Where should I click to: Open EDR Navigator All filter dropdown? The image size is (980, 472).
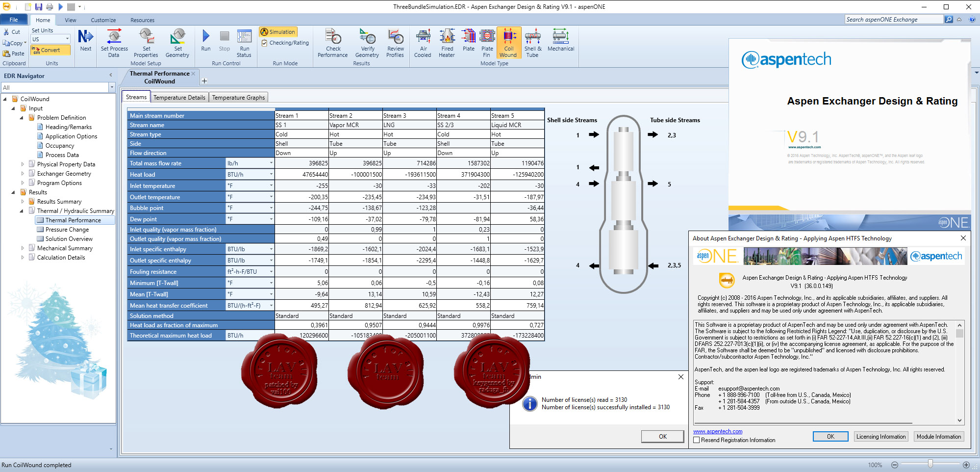[x=112, y=87]
